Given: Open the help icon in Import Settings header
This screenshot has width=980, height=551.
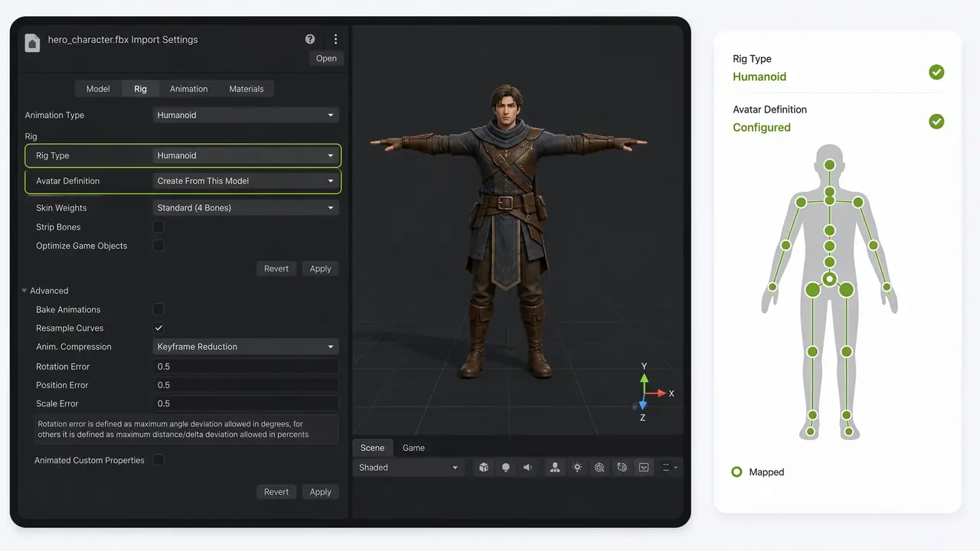Looking at the screenshot, I should (x=310, y=39).
